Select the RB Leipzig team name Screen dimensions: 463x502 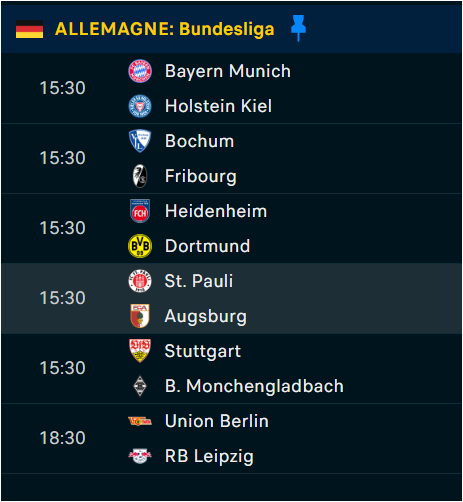click(209, 456)
